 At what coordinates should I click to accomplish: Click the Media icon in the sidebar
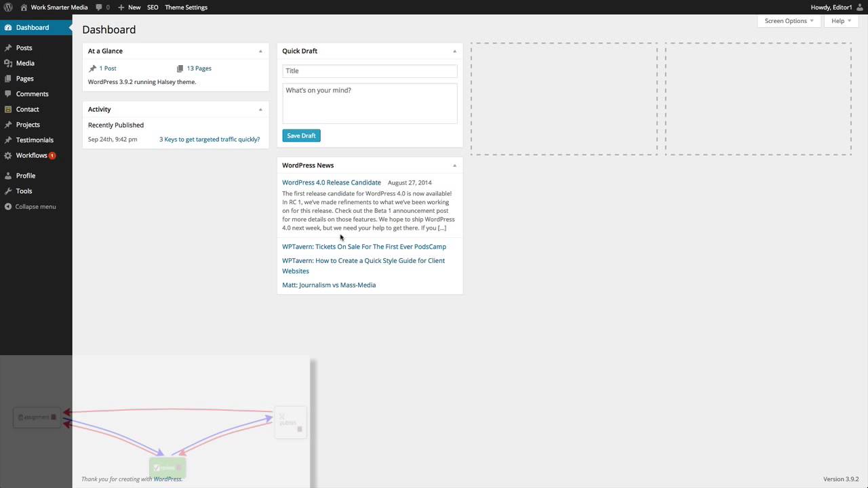(x=8, y=63)
